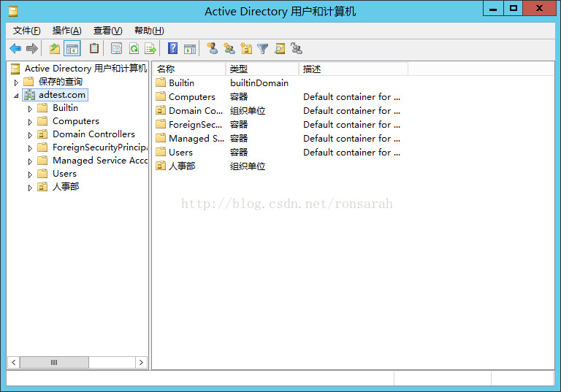The width and height of the screenshot is (561, 392).
Task: Select 人事部 label in the left tree
Action: click(66, 186)
